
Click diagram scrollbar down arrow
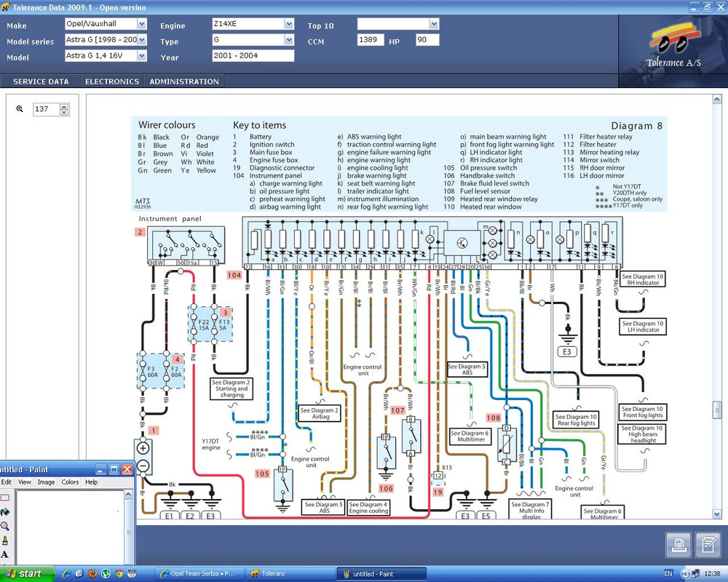717,514
